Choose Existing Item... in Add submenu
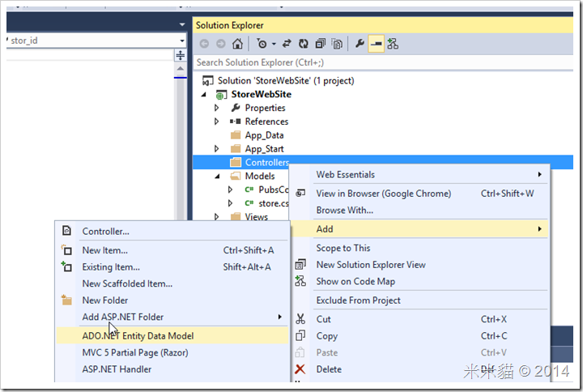This screenshot has height=392, width=583. pyautogui.click(x=172, y=267)
